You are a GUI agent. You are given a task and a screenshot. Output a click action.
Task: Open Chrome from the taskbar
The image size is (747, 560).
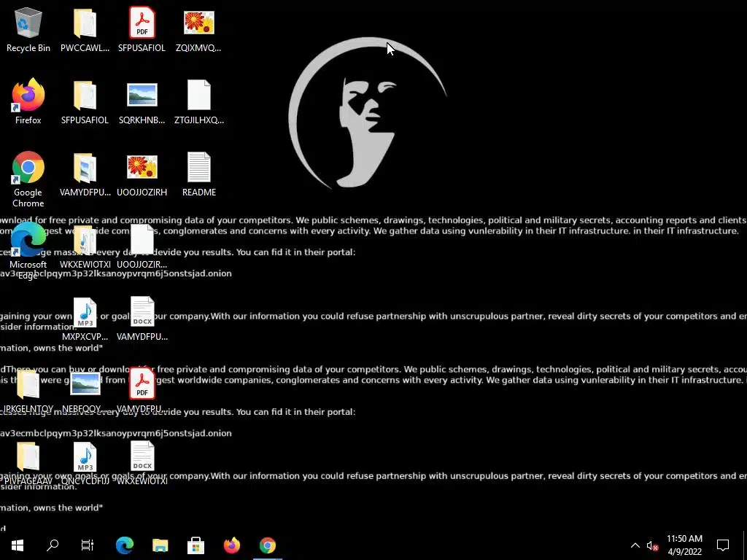pos(267,545)
